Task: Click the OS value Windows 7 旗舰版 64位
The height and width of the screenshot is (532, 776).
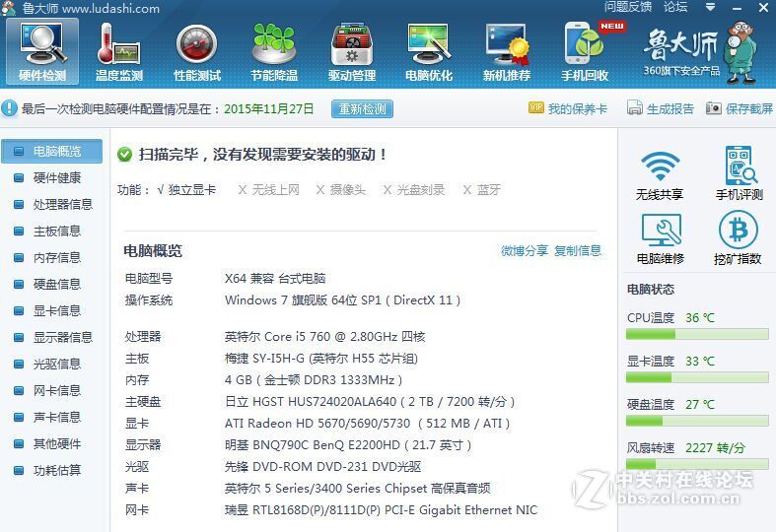Action: click(x=342, y=300)
